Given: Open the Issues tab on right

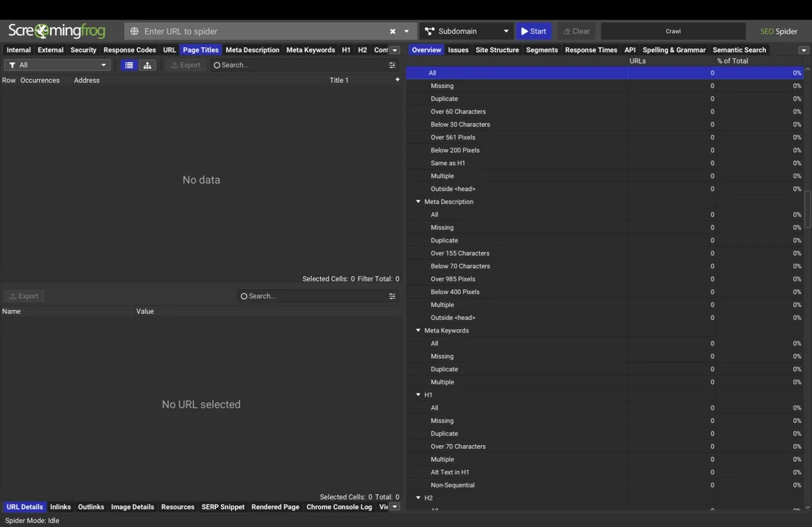Looking at the screenshot, I should (x=458, y=50).
